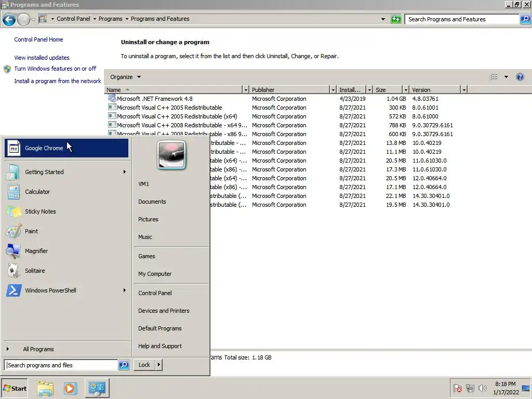This screenshot has height=399, width=532.
Task: Open the Help question mark icon
Action: 520,77
